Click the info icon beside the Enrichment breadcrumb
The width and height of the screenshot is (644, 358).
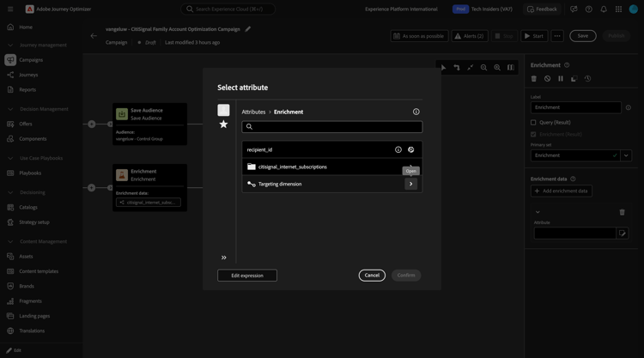(416, 112)
